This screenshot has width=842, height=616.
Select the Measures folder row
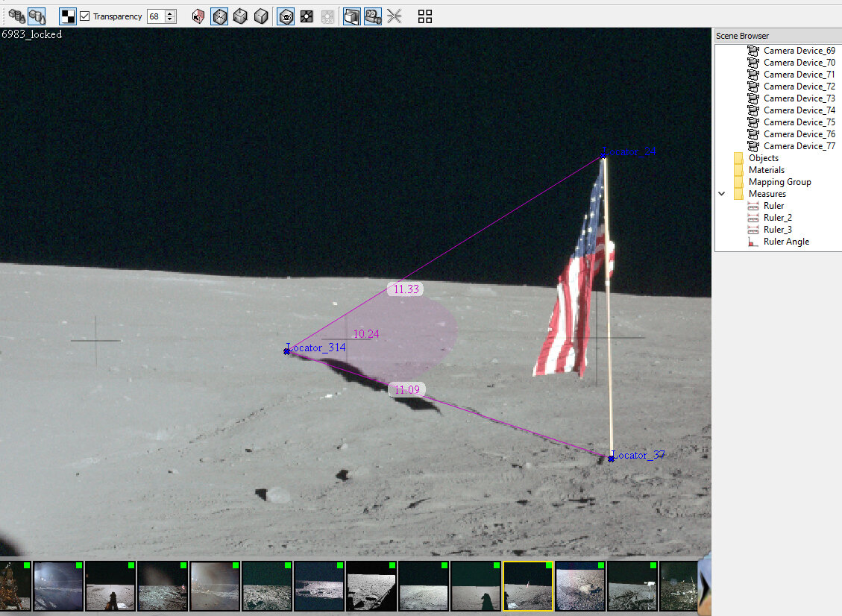click(767, 194)
